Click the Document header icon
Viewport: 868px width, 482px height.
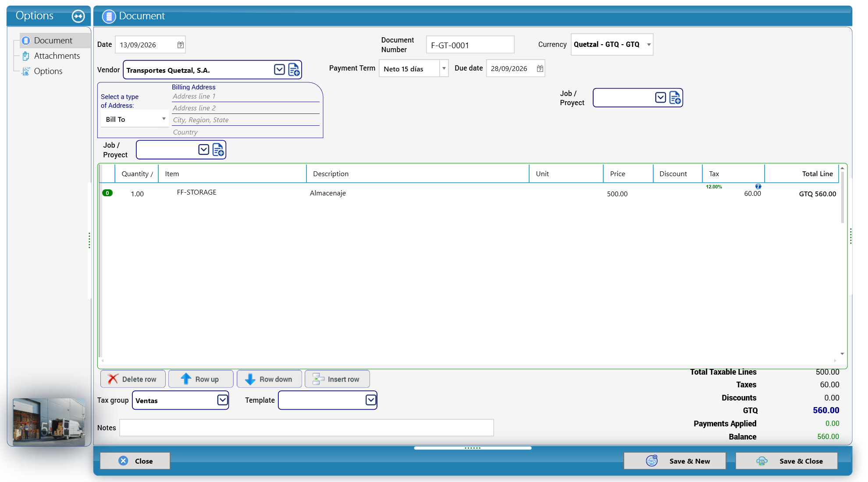(109, 17)
